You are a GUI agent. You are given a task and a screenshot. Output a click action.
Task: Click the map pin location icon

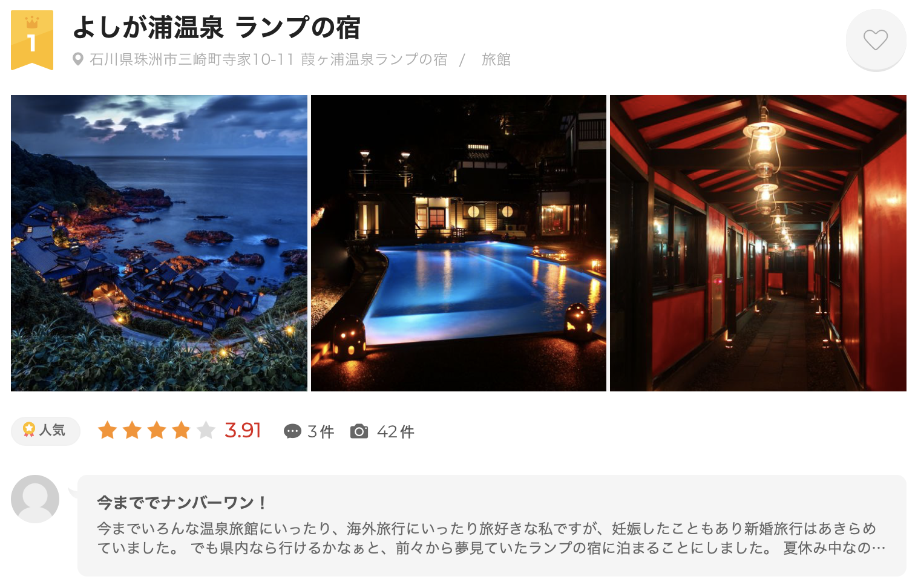pos(77,59)
